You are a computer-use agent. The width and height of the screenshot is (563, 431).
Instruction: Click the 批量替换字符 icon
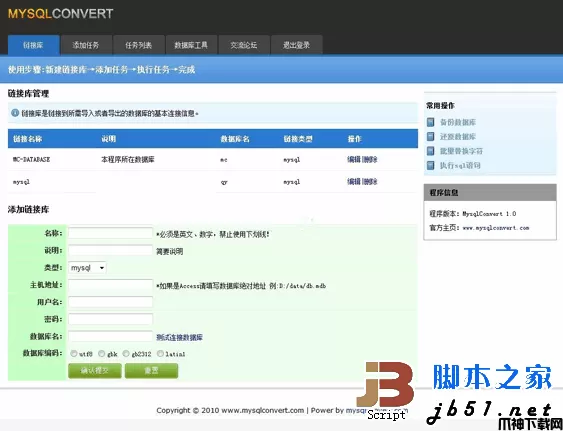[431, 151]
